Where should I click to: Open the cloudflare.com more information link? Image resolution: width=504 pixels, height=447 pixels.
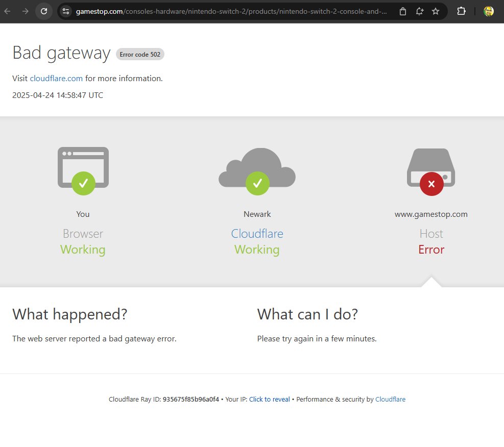click(56, 79)
